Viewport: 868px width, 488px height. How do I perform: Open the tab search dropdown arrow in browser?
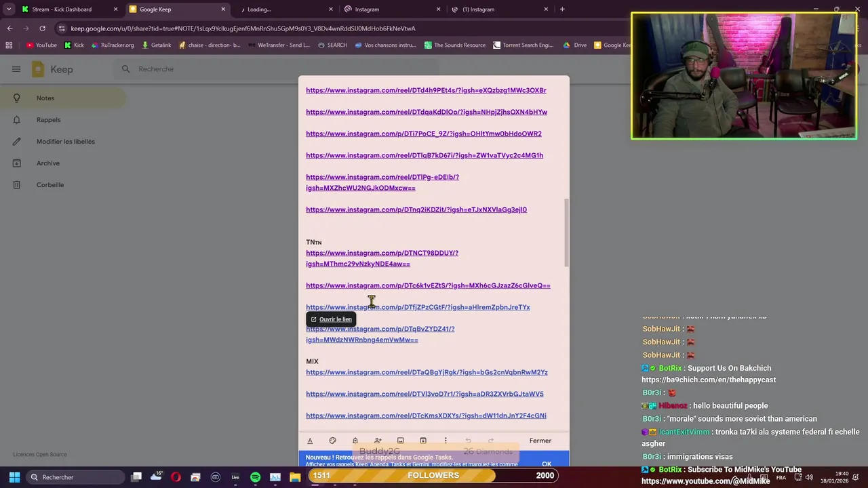point(9,9)
